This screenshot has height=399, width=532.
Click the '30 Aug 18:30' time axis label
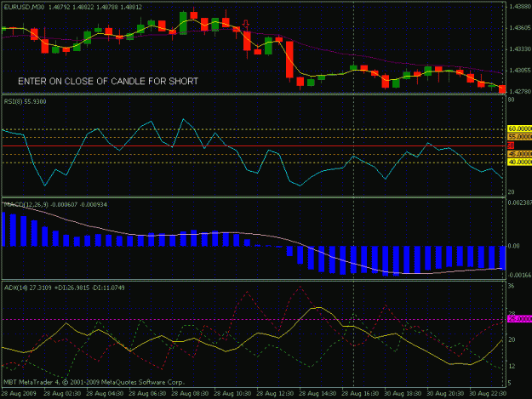pos(403,394)
